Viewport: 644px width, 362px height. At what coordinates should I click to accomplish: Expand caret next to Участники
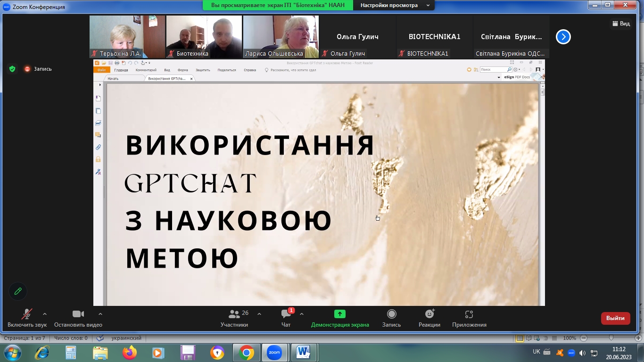click(x=259, y=314)
